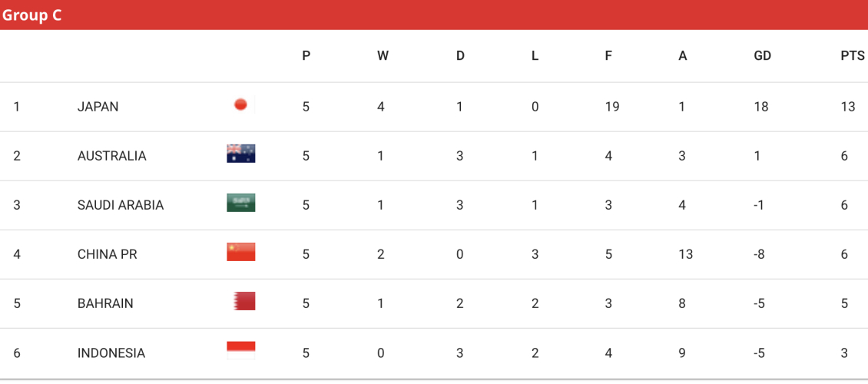Click the GD column header

[x=762, y=56]
